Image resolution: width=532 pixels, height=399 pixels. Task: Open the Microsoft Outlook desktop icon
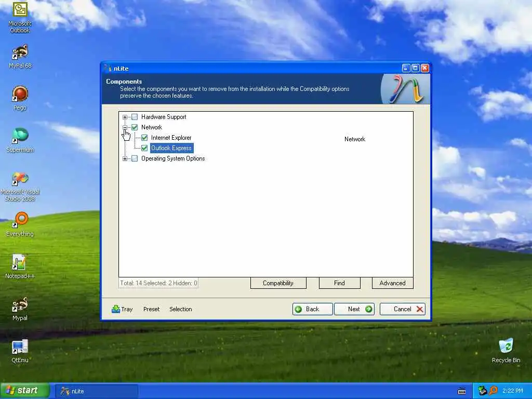pyautogui.click(x=20, y=17)
